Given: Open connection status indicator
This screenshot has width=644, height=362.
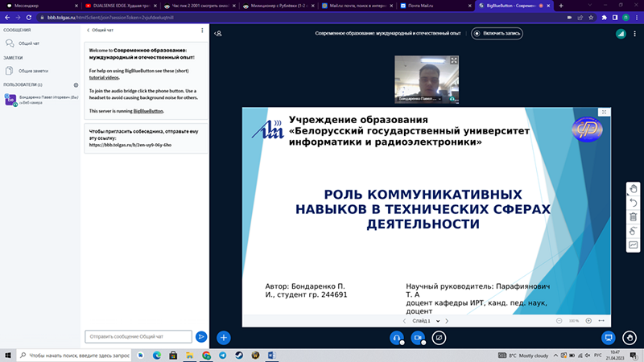Looking at the screenshot, I should pos(621,34).
